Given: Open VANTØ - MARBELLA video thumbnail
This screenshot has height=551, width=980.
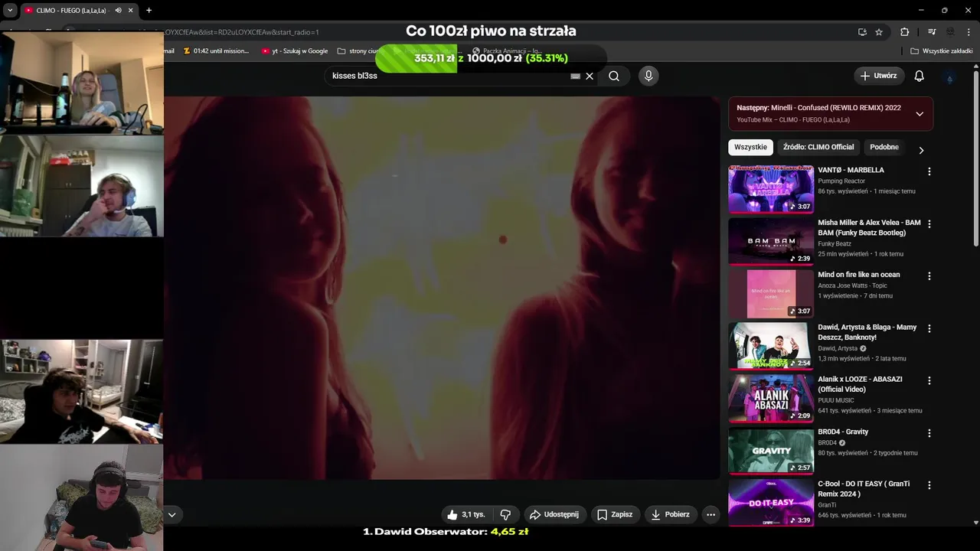Looking at the screenshot, I should pyautogui.click(x=771, y=188).
